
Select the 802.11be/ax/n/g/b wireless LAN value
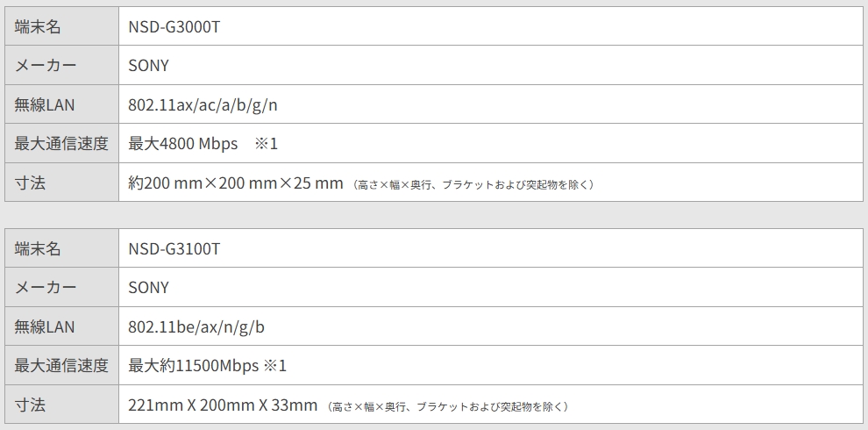click(196, 326)
